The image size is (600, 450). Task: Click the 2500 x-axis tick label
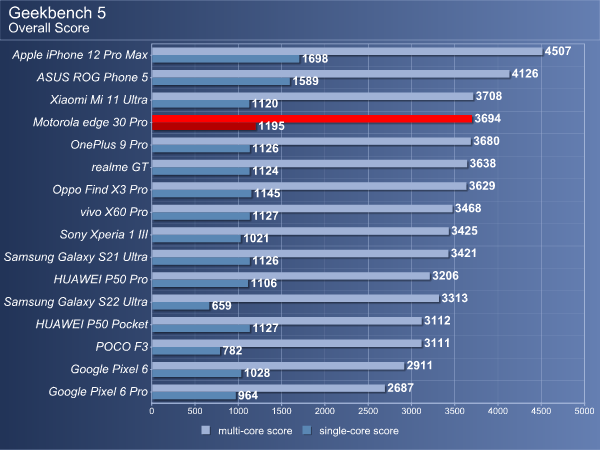coord(368,411)
